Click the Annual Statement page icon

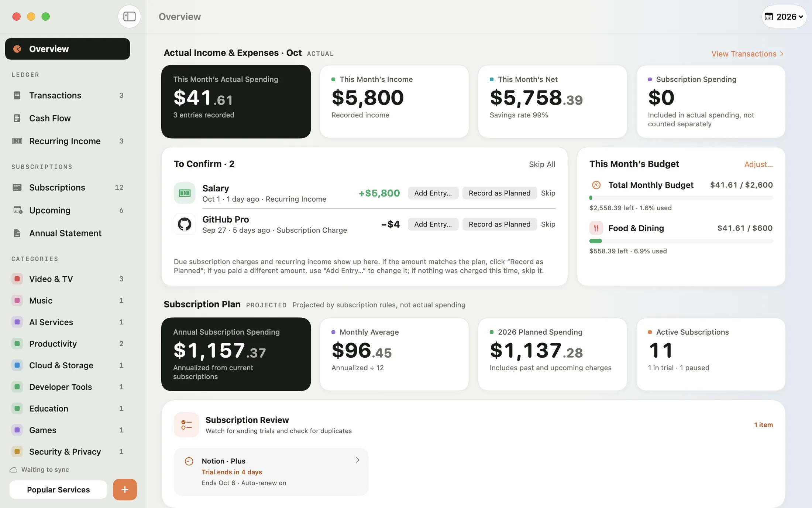point(17,233)
